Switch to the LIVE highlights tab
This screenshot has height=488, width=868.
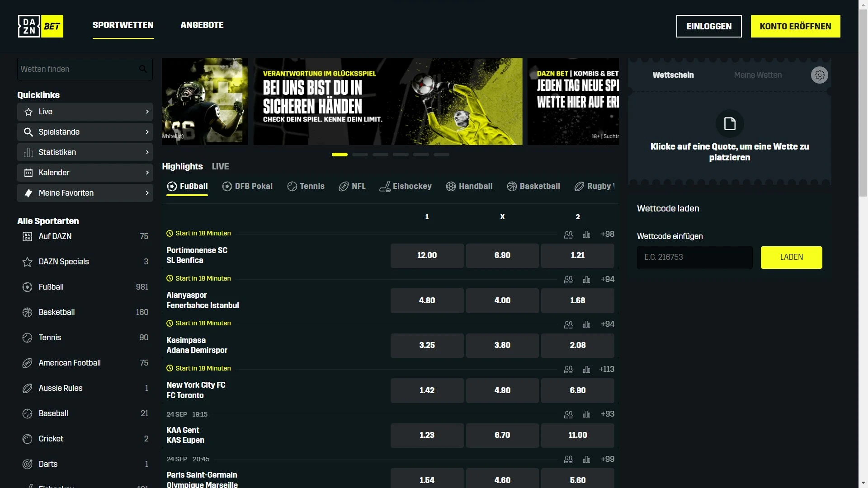coord(221,166)
